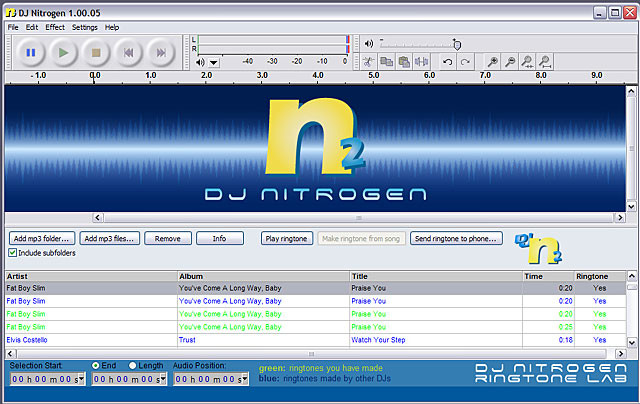This screenshot has width=640, height=404.
Task: Sort list by Time column header
Action: point(549,276)
